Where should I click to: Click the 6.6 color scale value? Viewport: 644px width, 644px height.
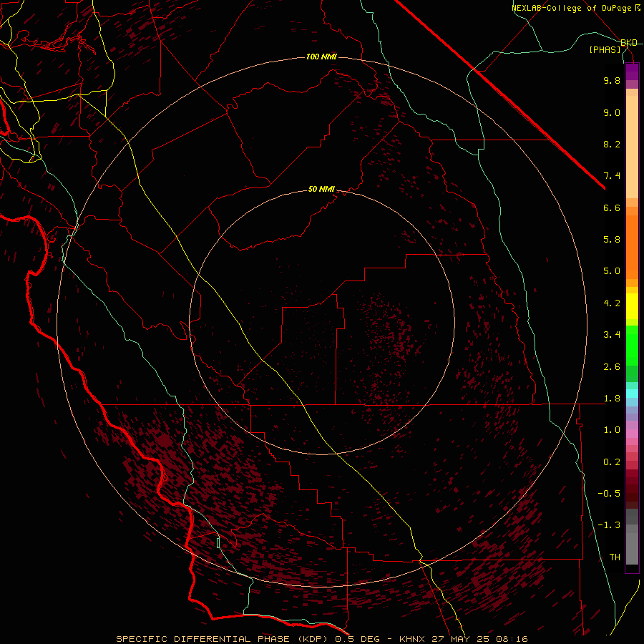click(612, 208)
